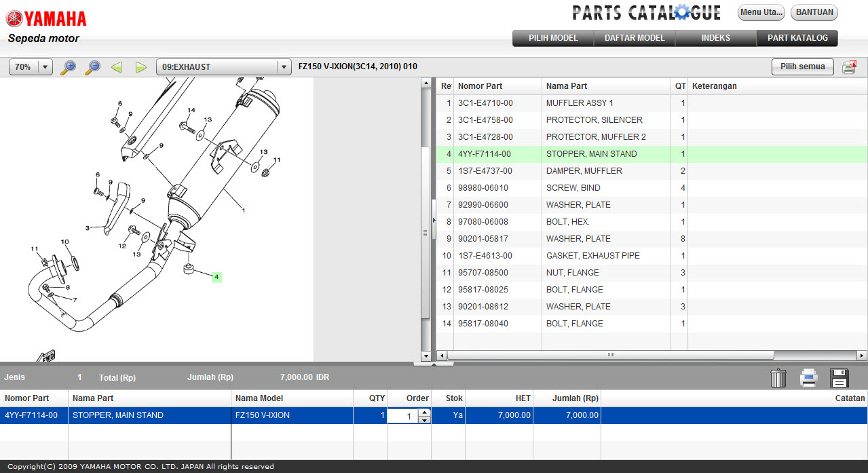Collapse the order panel with bottom splitter arrow
This screenshot has height=473, width=868.
point(434,364)
